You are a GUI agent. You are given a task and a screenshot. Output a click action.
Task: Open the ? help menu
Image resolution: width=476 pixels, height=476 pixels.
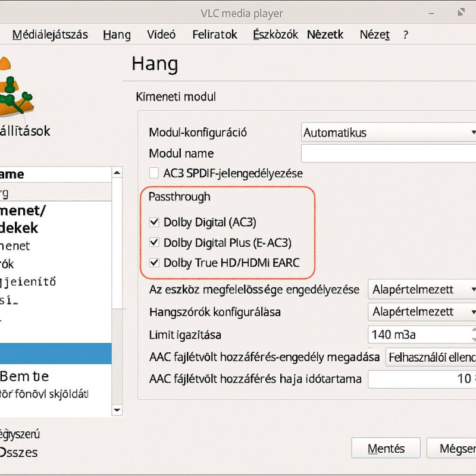pyautogui.click(x=405, y=35)
